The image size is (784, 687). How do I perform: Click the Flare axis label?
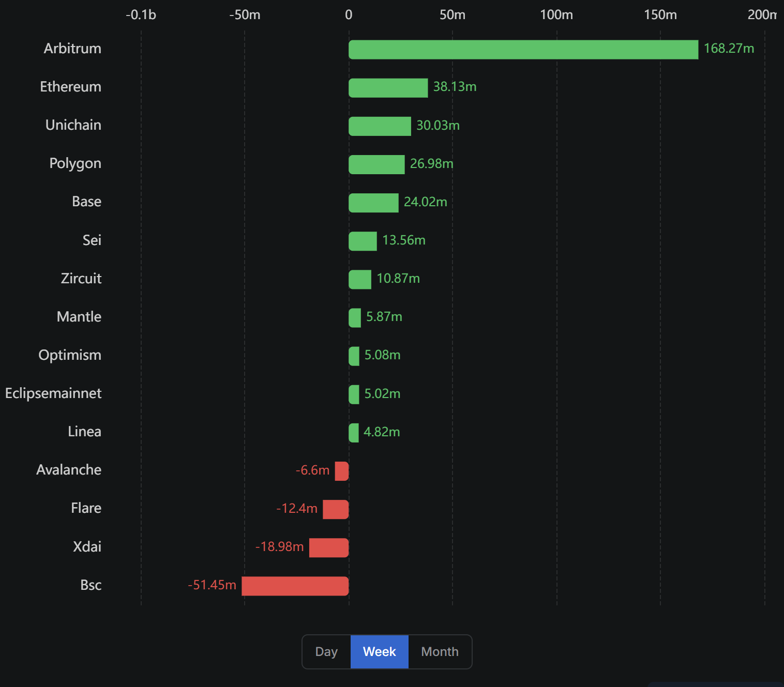(86, 508)
